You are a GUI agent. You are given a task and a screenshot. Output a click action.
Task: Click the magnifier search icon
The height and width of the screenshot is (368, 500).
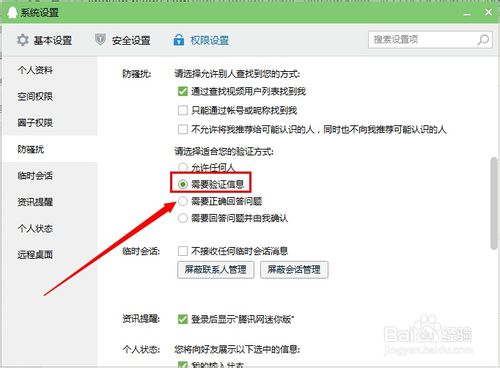[x=483, y=40]
